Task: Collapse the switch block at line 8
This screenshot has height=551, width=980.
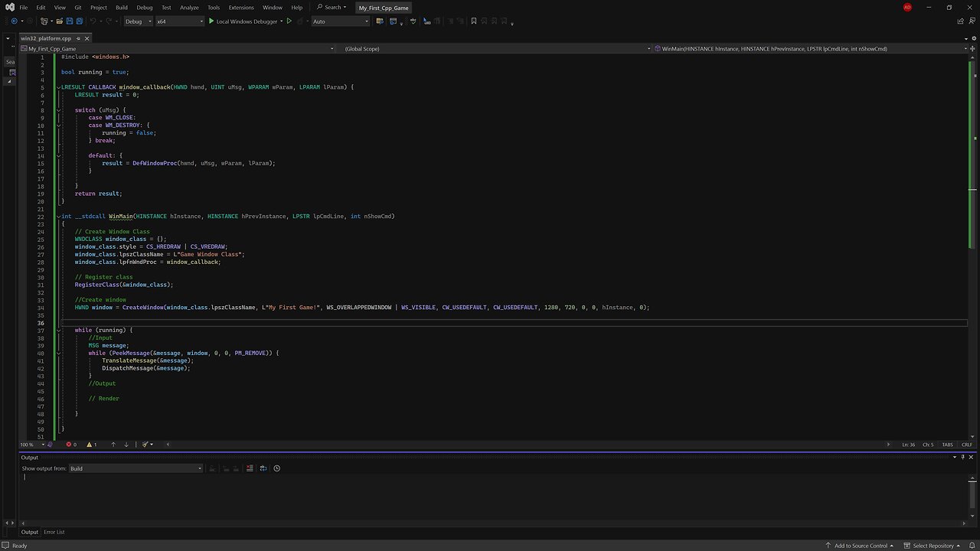Action: [58, 110]
